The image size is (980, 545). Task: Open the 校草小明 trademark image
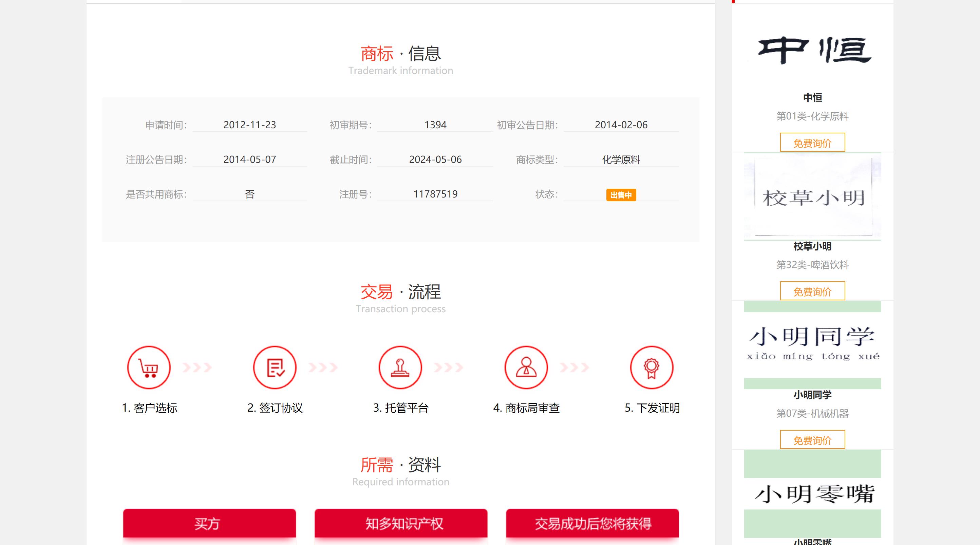coord(813,196)
